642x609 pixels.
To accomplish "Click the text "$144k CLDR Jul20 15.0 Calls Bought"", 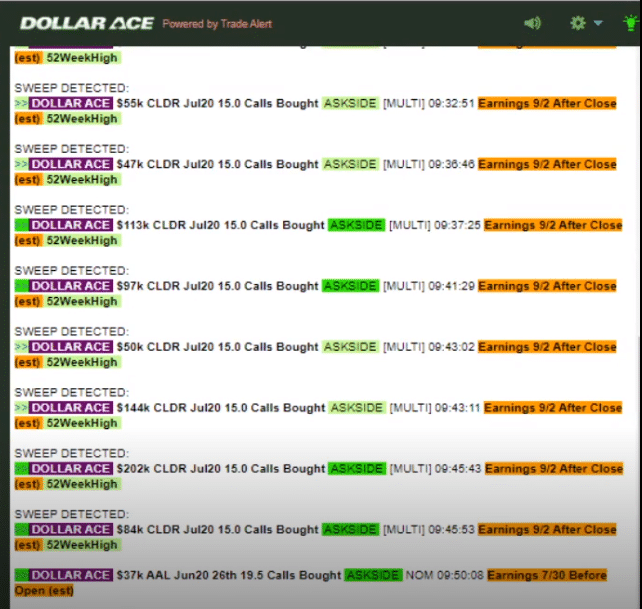I will [221, 408].
